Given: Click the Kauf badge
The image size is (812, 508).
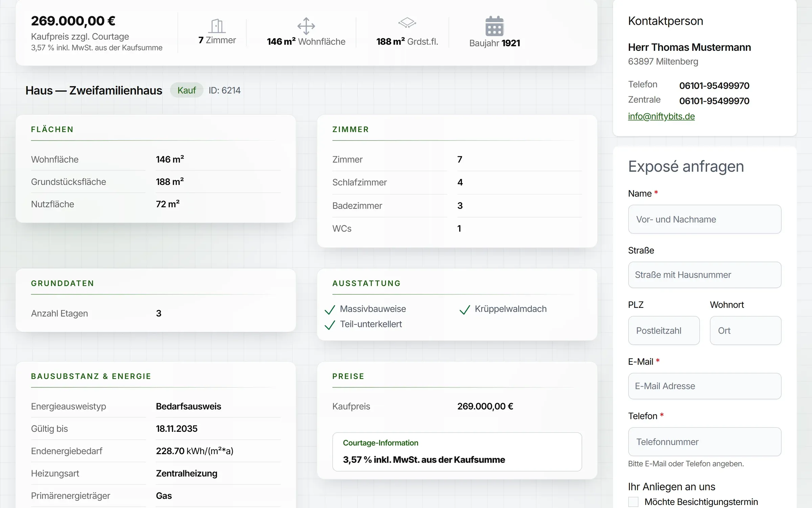Looking at the screenshot, I should point(186,90).
